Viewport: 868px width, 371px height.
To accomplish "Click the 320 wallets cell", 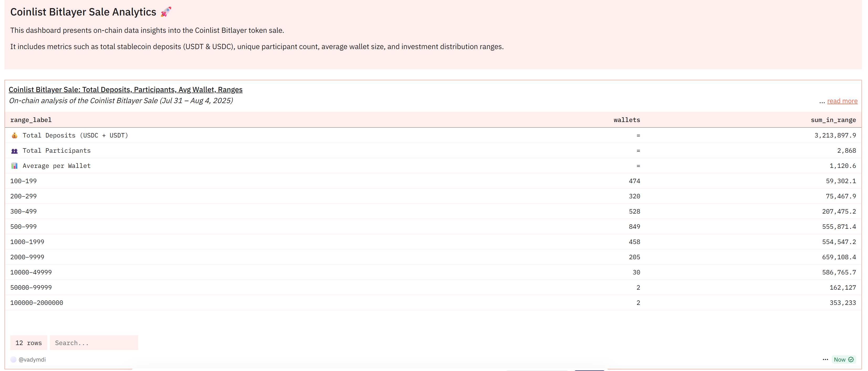I will 635,196.
